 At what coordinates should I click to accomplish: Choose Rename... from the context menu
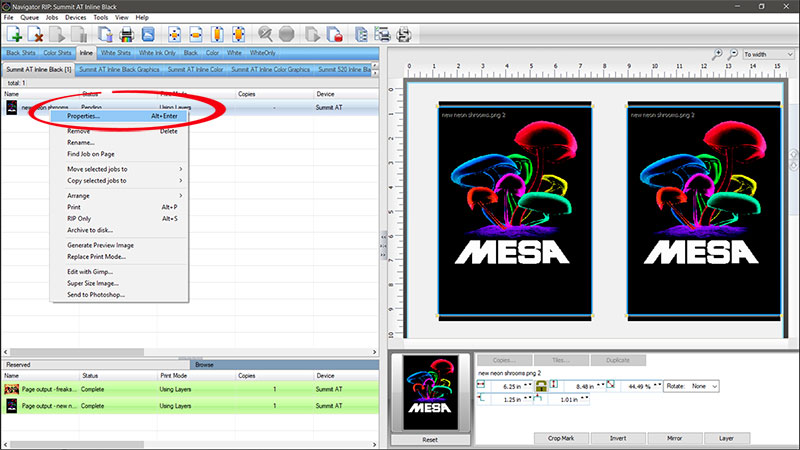119,142
